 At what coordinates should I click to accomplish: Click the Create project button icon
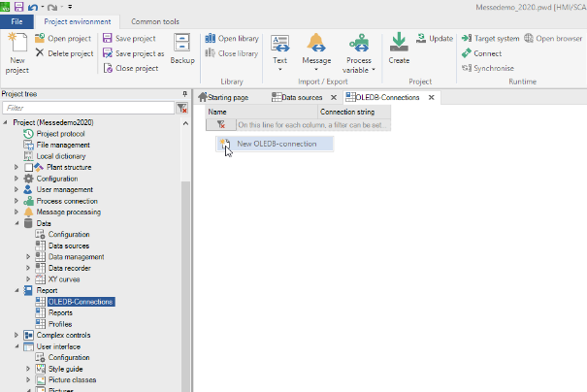(x=399, y=42)
